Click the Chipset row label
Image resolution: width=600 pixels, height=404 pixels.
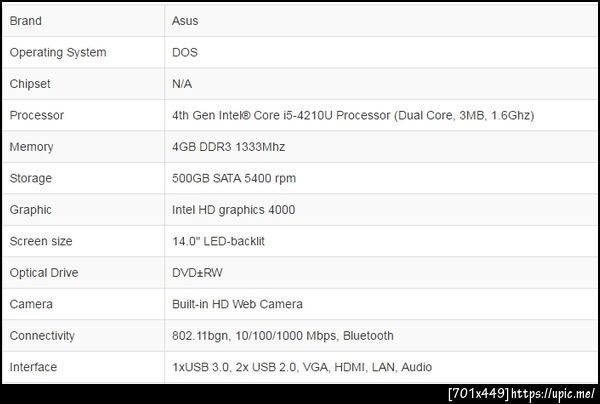click(x=29, y=84)
